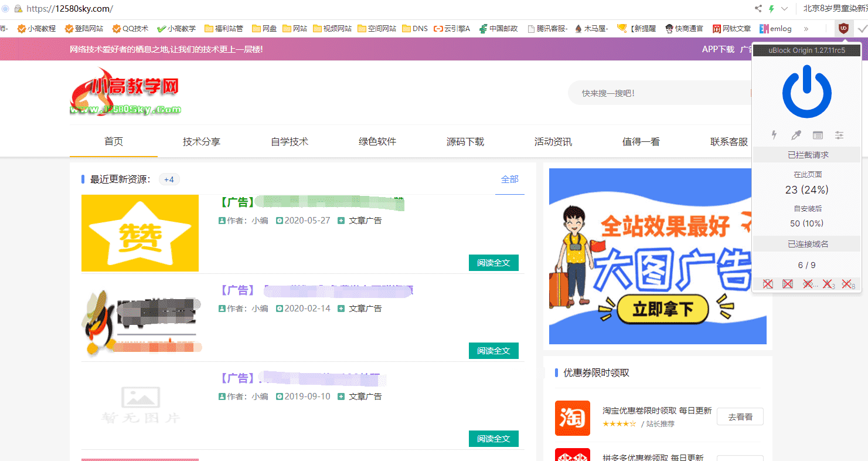Open the 快商通官 bookmark
Image resolution: width=868 pixels, height=461 pixels.
tap(684, 28)
